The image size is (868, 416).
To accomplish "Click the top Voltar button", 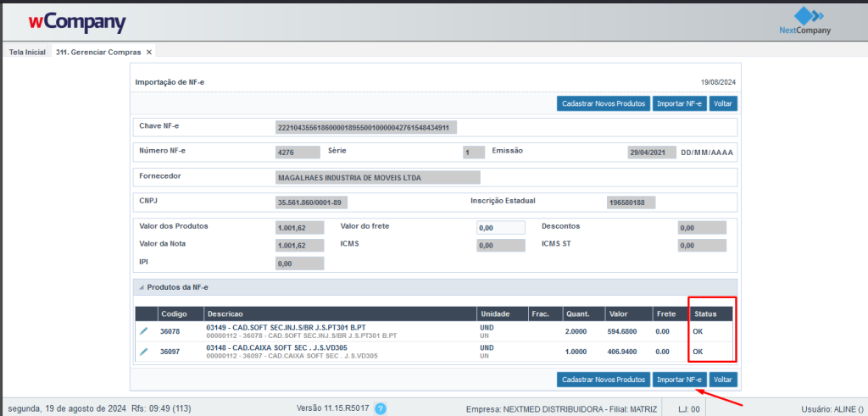I will coord(723,103).
